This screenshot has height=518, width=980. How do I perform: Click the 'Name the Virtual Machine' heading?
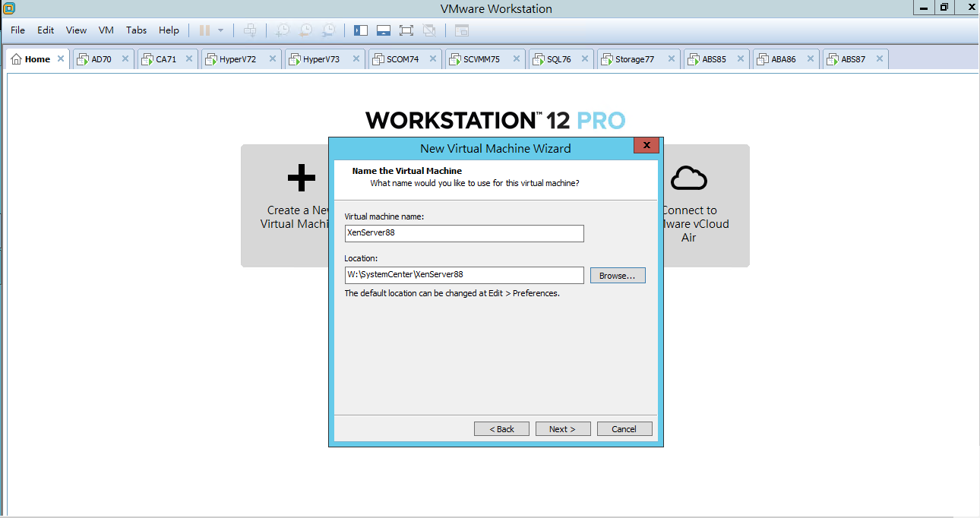(x=407, y=171)
